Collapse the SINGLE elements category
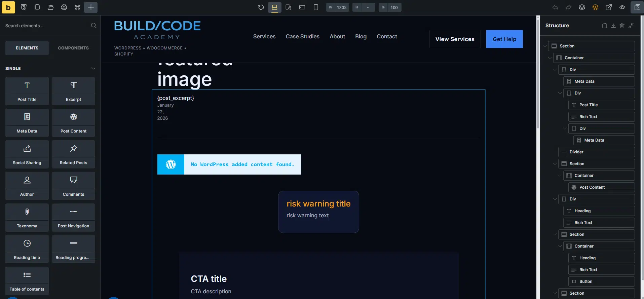This screenshot has height=299, width=644. click(x=93, y=69)
